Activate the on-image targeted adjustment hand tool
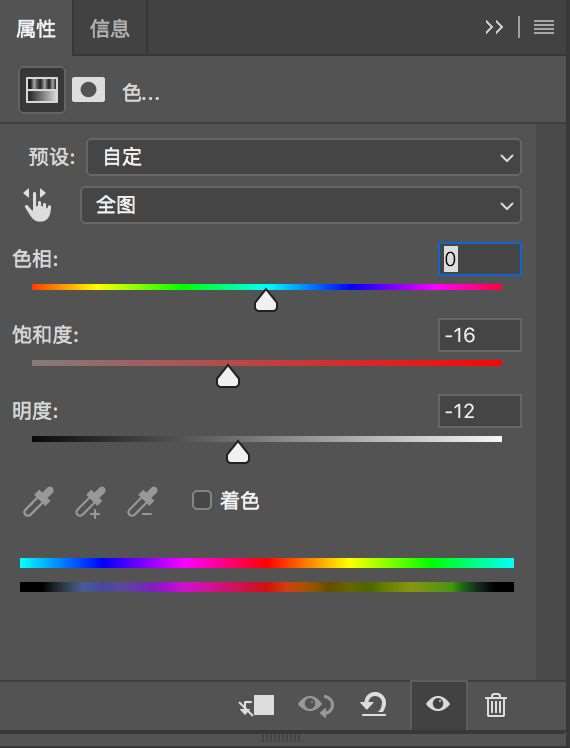This screenshot has height=748, width=570. pyautogui.click(x=37, y=205)
